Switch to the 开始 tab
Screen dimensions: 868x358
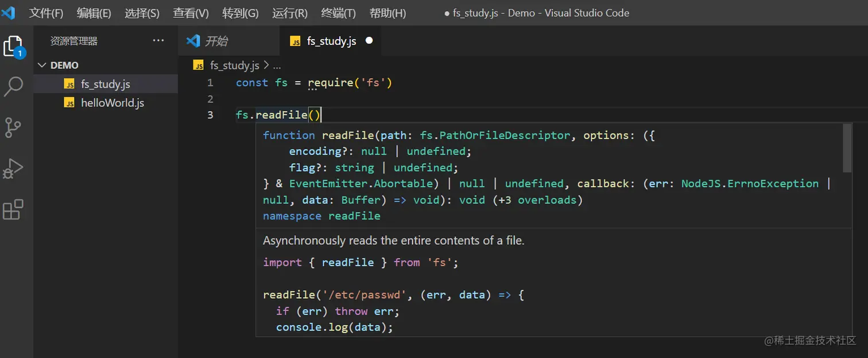pyautogui.click(x=228, y=41)
